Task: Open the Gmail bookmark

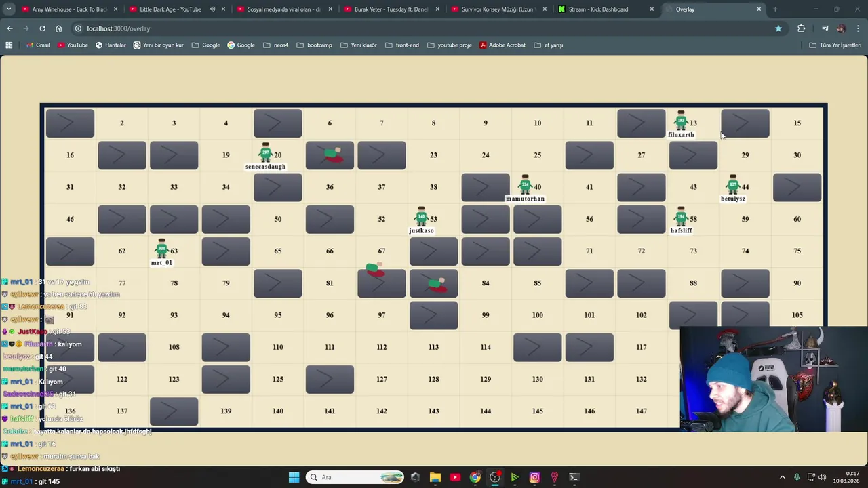Action: [38, 45]
